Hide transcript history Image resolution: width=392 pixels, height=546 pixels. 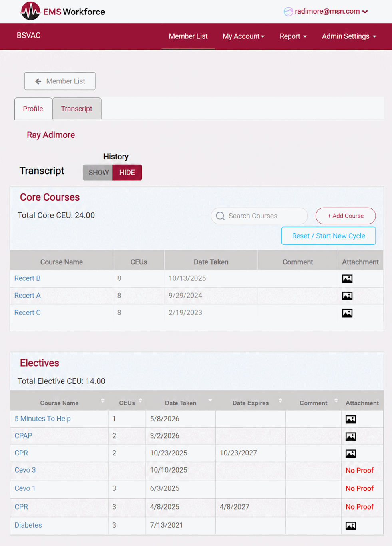click(x=127, y=173)
